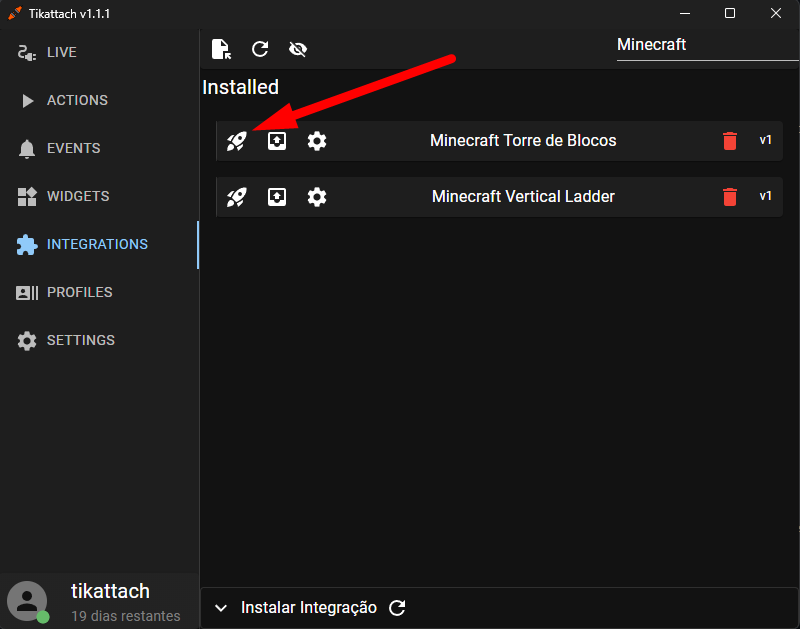Click the Minecraft Torre de Blocos name
800x629 pixels.
click(523, 140)
